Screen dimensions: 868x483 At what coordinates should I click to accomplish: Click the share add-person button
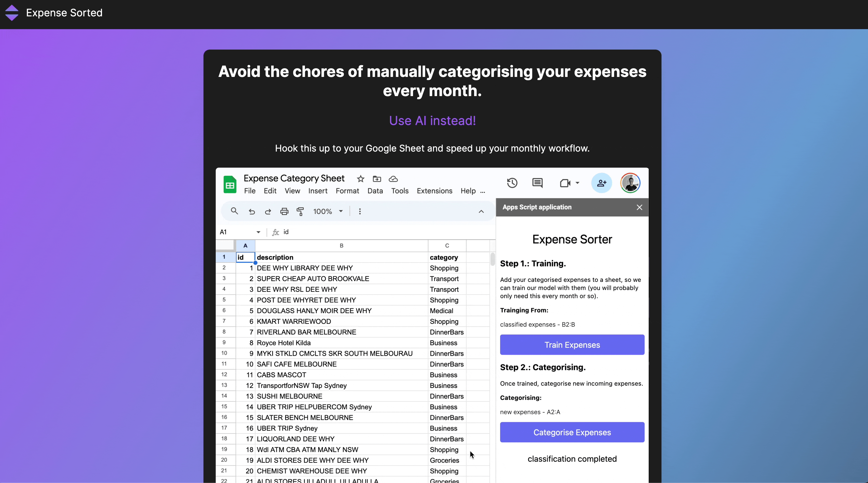pos(601,183)
